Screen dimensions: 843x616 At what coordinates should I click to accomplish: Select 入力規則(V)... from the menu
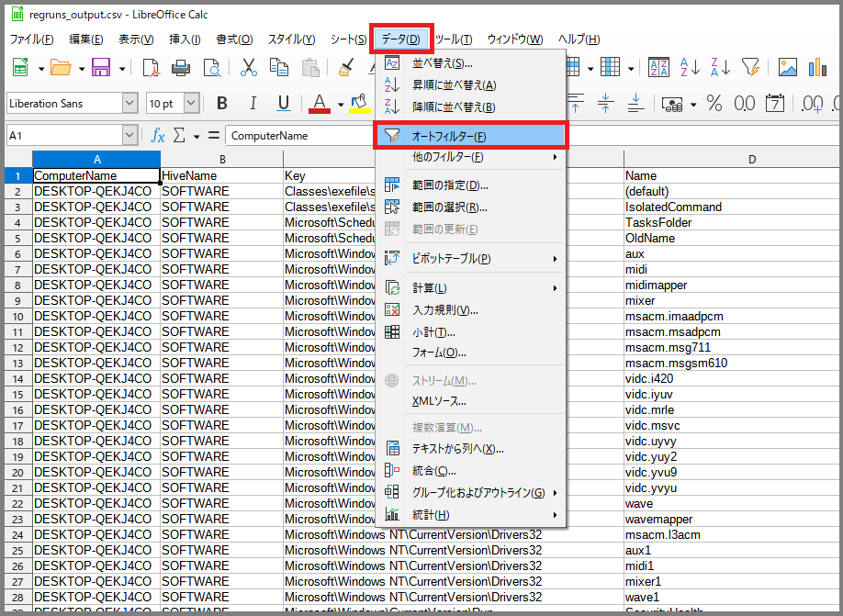470,310
